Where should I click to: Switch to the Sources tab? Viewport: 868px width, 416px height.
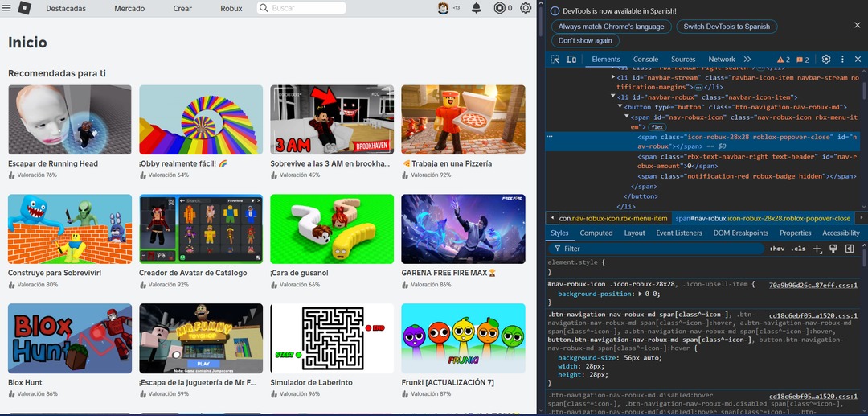[x=683, y=60]
